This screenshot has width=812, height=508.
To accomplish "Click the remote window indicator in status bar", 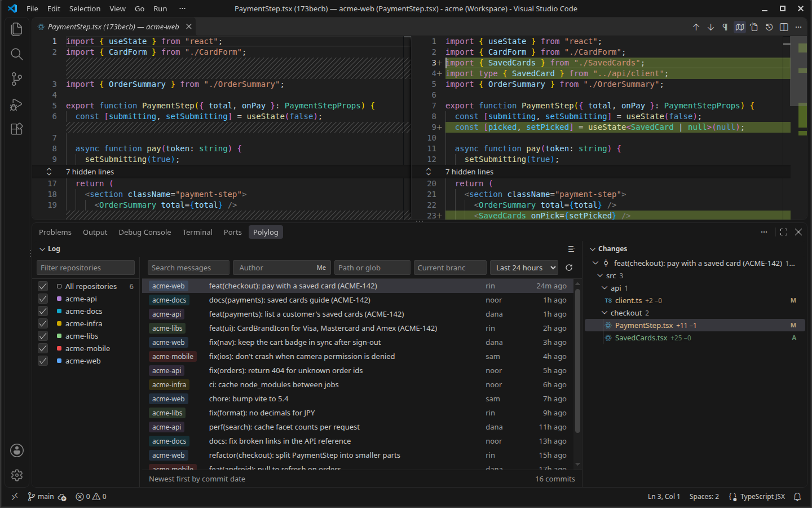I will coord(15,497).
